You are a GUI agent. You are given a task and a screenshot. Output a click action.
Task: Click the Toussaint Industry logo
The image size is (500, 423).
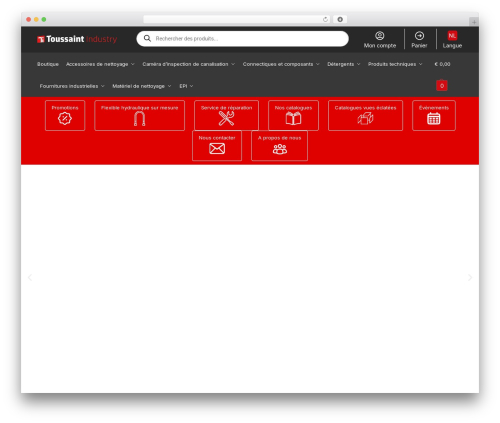[x=77, y=39]
